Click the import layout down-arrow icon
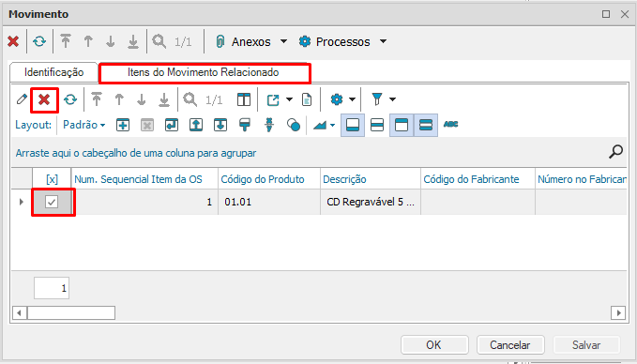 click(x=220, y=125)
